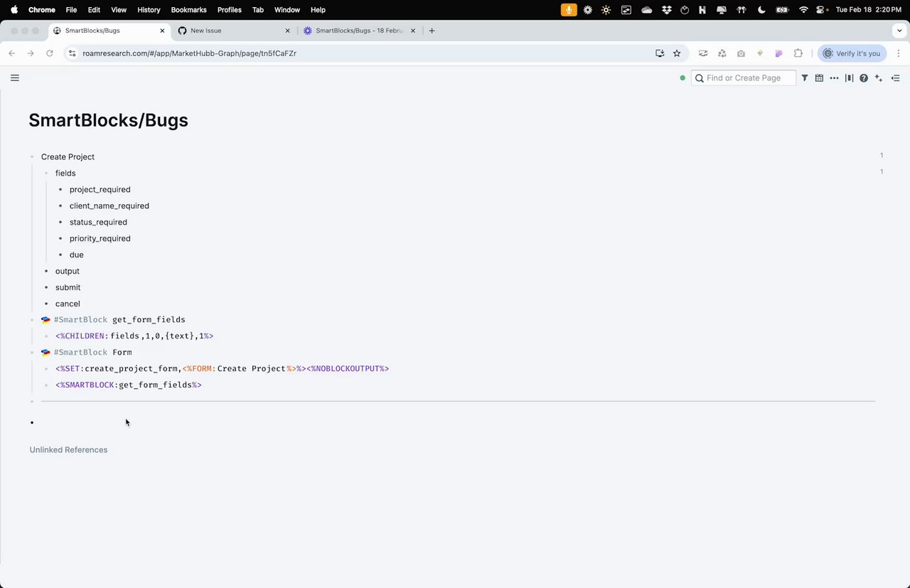Open the Roam help question mark icon

pyautogui.click(x=864, y=78)
